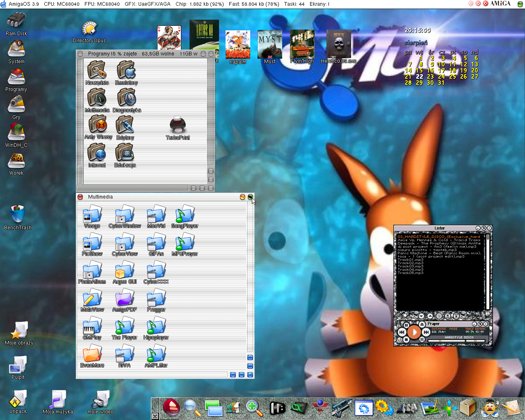Select 'Track05.mp3' in Lister
This screenshot has width=525, height=420.
point(411,273)
